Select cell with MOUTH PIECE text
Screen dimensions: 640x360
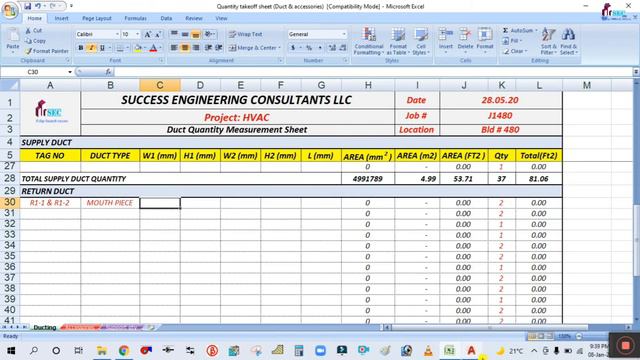click(110, 203)
